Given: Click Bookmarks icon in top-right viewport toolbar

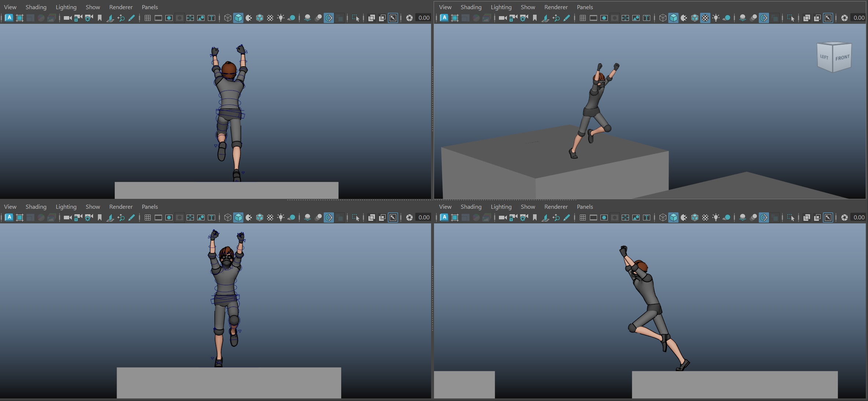Looking at the screenshot, I should click(x=534, y=18).
